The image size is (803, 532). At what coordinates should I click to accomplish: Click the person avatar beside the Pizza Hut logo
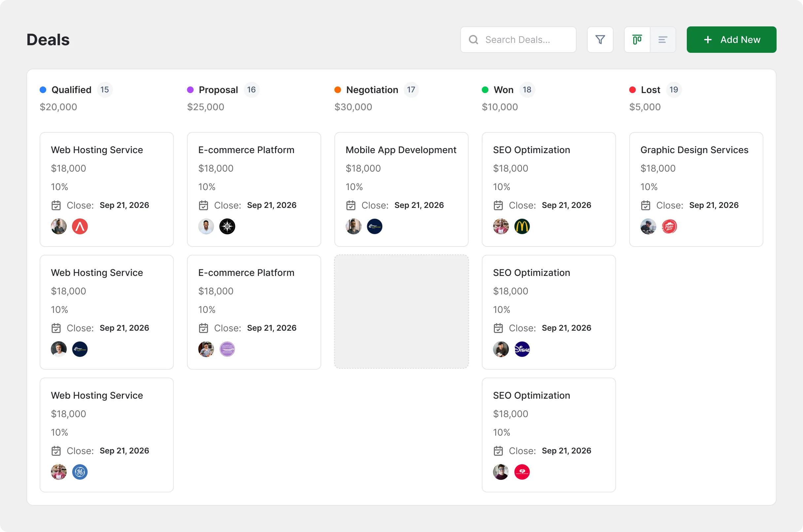coord(648,226)
